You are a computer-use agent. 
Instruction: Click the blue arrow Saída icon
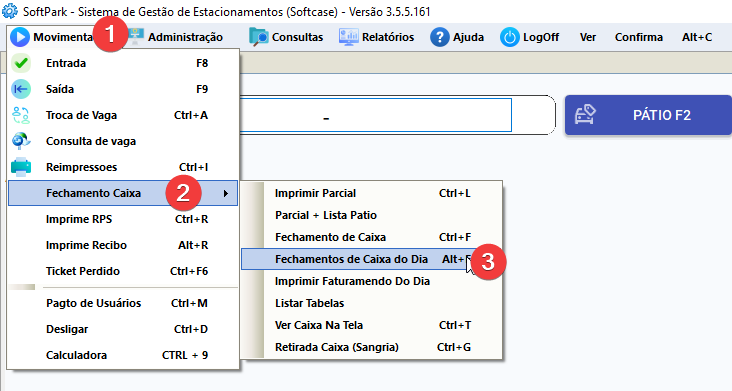21,89
